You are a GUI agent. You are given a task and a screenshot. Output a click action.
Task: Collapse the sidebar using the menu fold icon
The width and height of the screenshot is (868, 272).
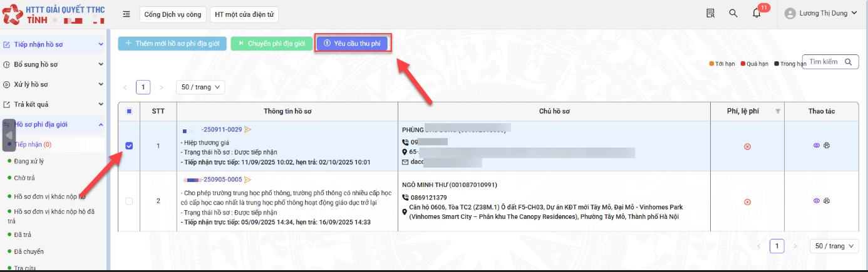click(127, 14)
